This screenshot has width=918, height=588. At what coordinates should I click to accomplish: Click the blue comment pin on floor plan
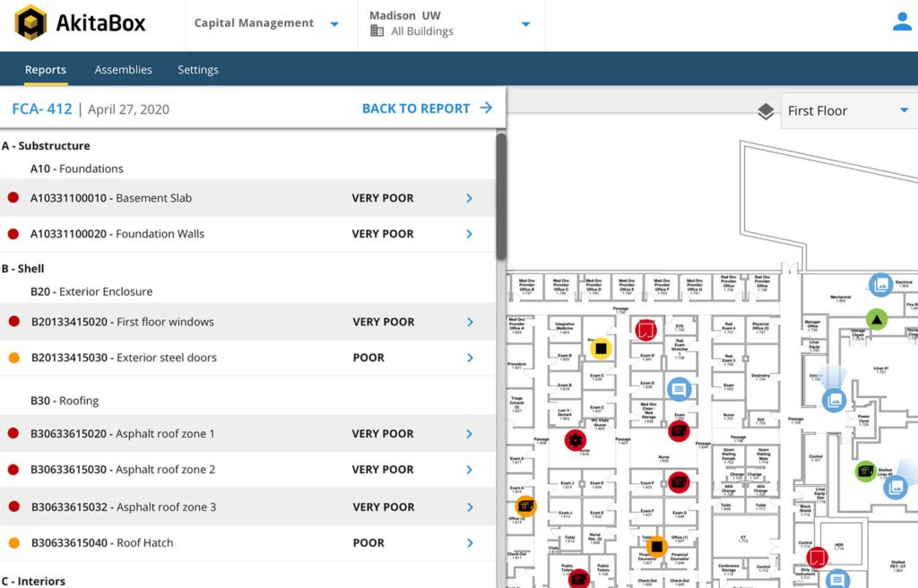click(680, 388)
